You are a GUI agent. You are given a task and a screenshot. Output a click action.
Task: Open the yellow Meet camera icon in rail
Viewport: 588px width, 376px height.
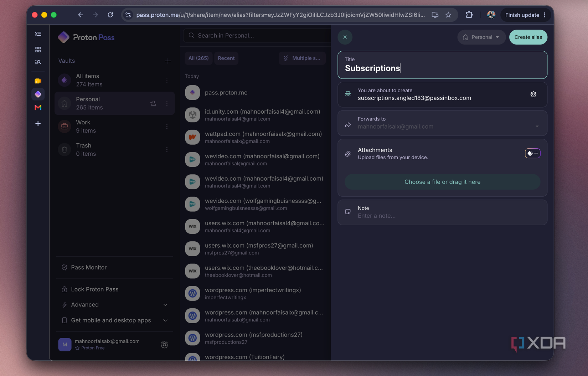pyautogui.click(x=38, y=81)
